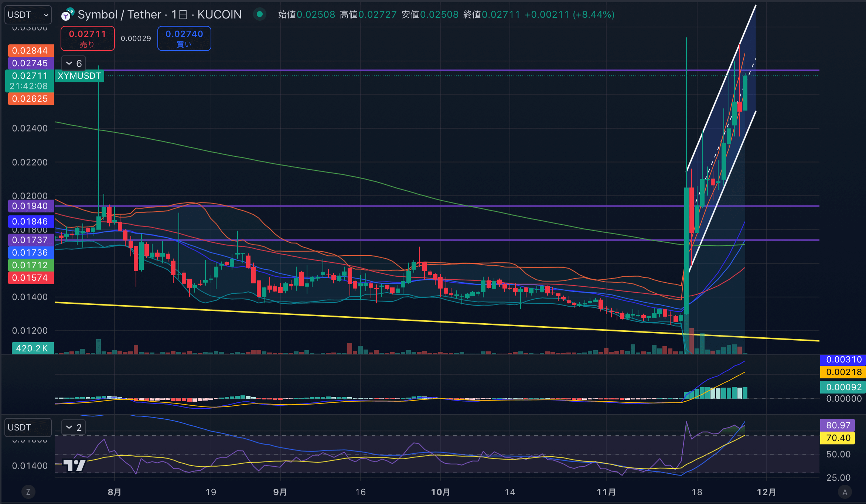
Task: Click the 80.97 RSI value label
Action: [x=838, y=425]
